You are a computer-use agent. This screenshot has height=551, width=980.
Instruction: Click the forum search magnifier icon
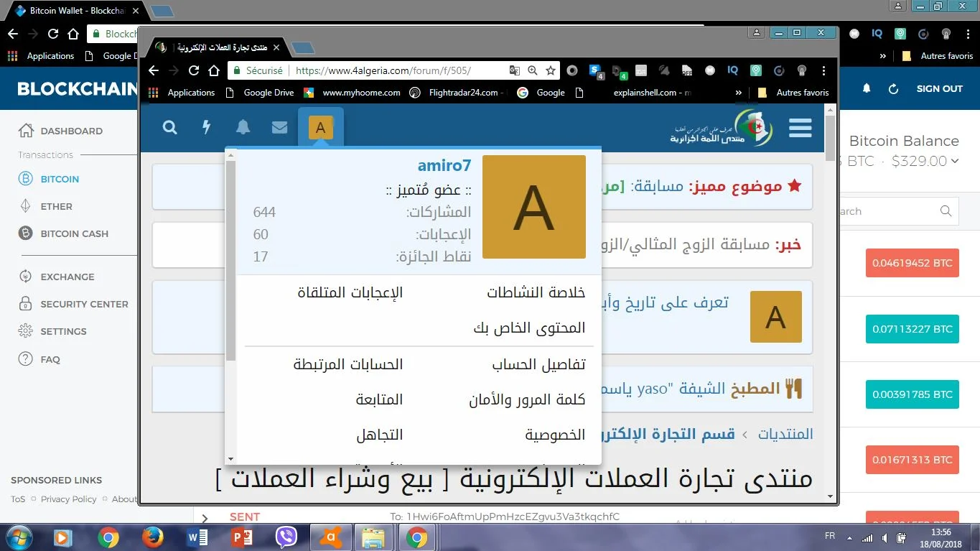point(169,128)
